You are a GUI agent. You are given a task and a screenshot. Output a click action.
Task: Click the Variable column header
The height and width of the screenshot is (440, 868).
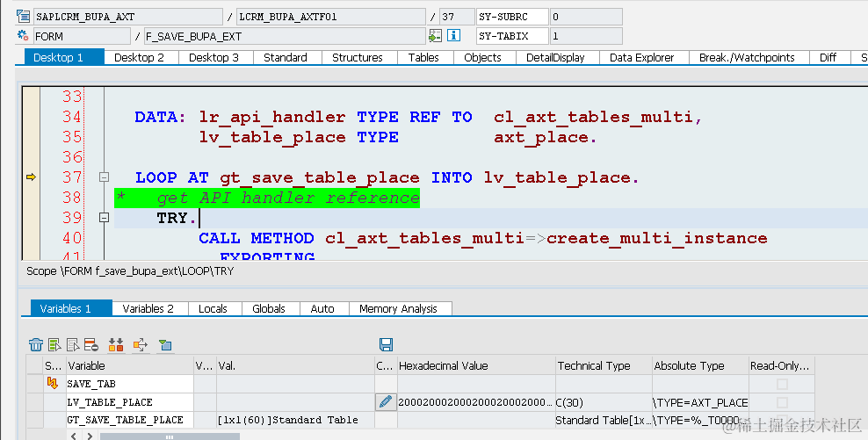click(x=129, y=366)
